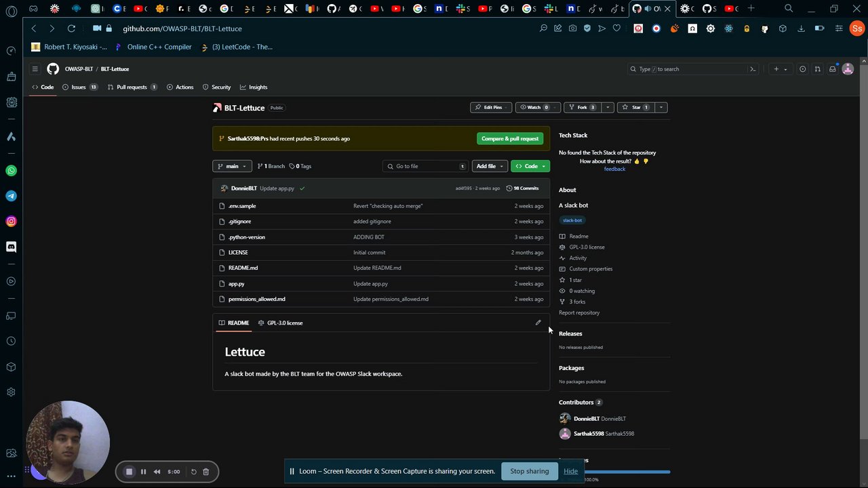Delete the Loom recording with trash icon
The width and height of the screenshot is (868, 488).
pyautogui.click(x=206, y=472)
